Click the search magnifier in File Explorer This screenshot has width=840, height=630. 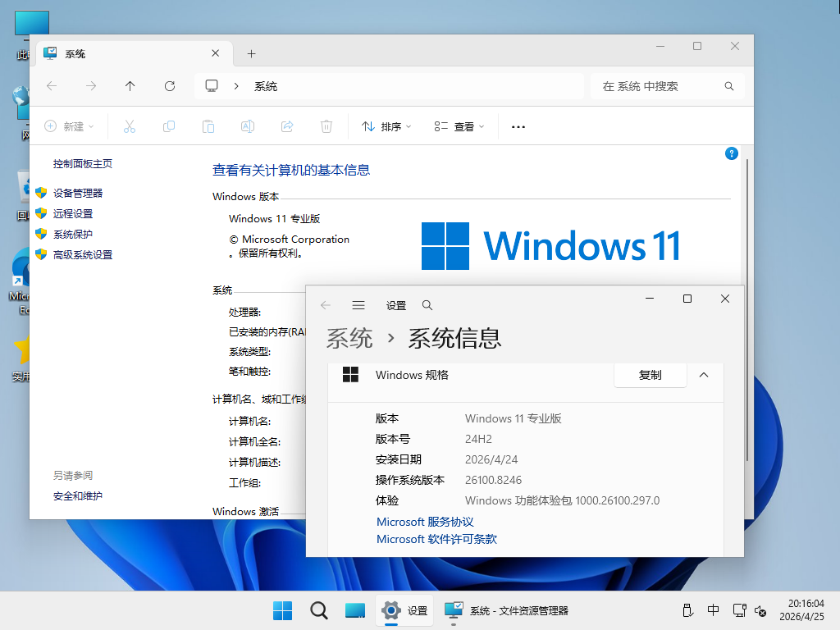(x=729, y=86)
